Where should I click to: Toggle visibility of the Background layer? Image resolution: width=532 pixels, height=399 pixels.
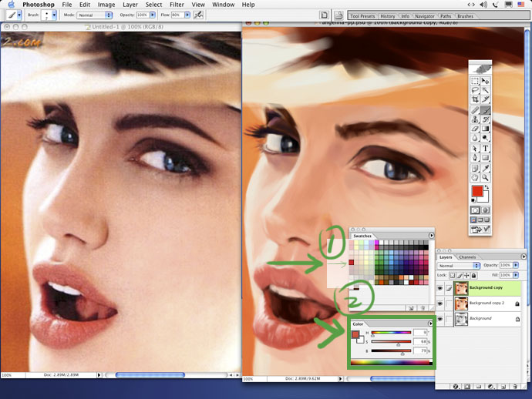[440, 319]
